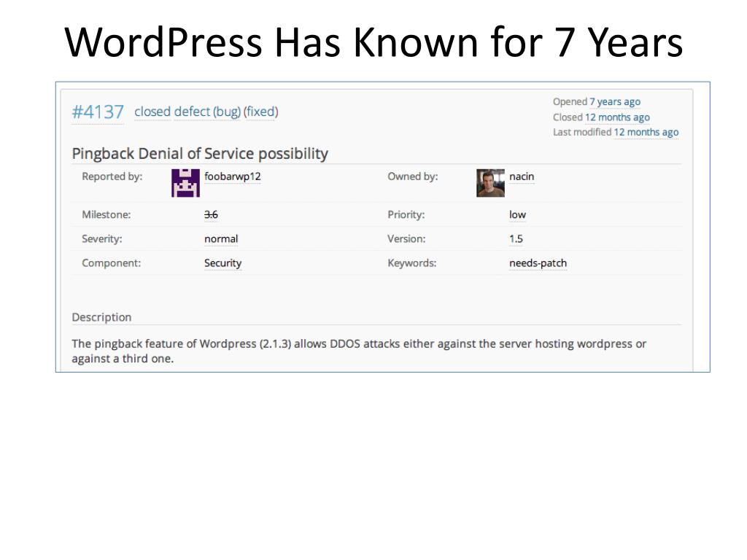Click the 'Severity:' label
Screen dimensions: 747x560
coord(102,239)
